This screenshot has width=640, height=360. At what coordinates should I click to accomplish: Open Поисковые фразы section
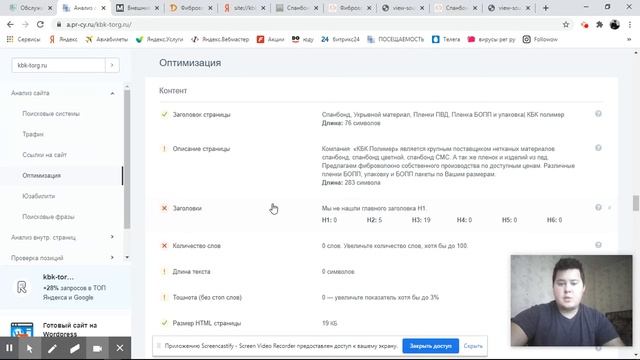(x=49, y=217)
